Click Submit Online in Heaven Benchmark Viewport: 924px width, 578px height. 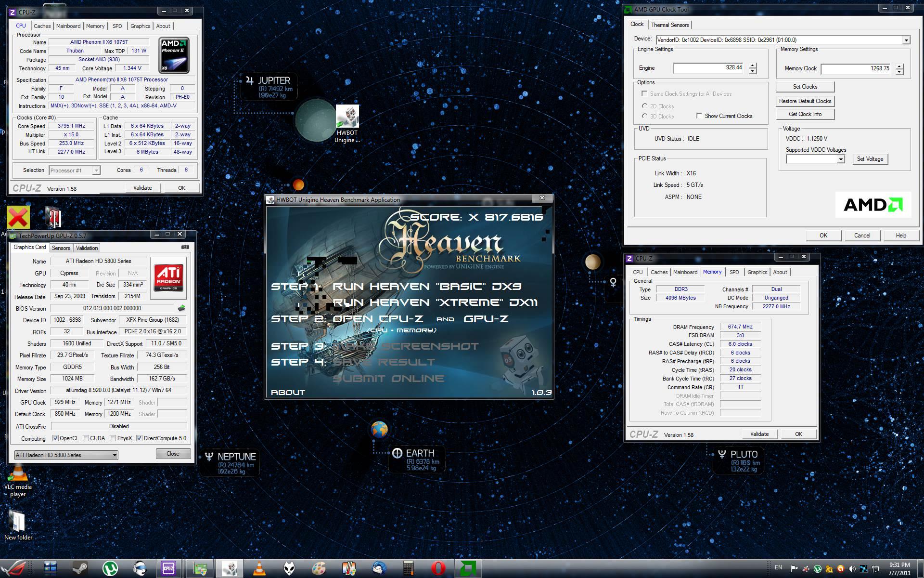click(x=388, y=379)
